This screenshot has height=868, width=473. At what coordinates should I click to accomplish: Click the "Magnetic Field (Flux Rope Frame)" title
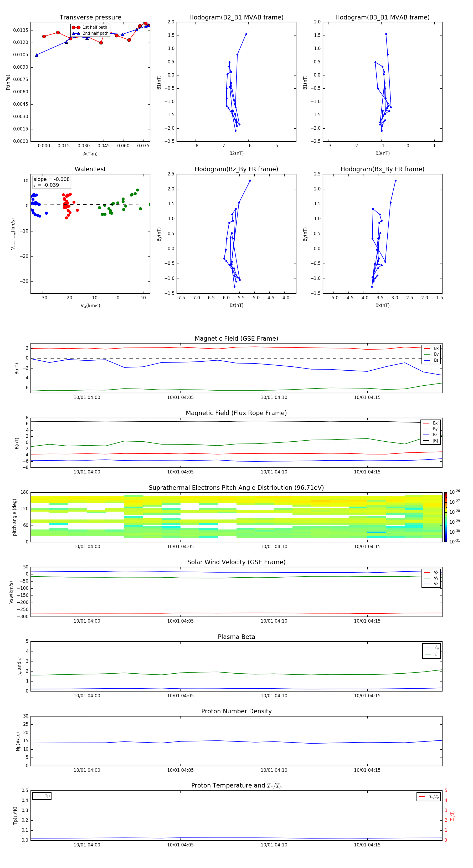[236, 413]
